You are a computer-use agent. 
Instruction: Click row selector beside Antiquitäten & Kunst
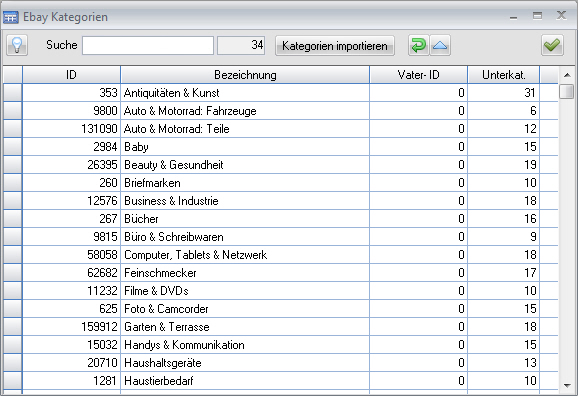pyautogui.click(x=13, y=93)
